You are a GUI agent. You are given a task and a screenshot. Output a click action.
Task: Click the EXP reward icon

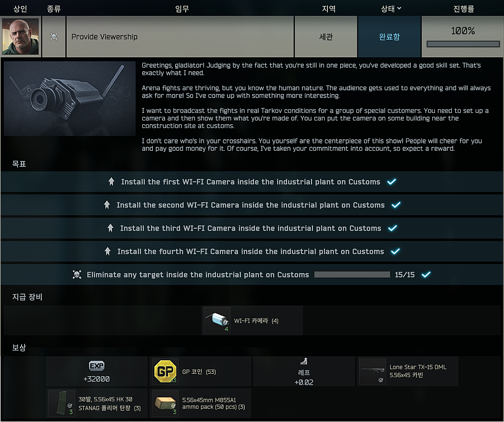(97, 366)
